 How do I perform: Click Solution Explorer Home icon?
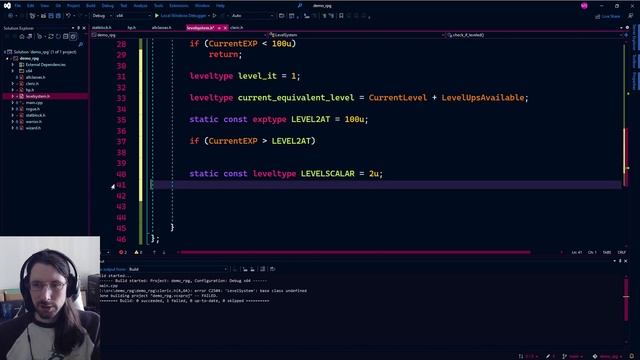tap(22, 36)
